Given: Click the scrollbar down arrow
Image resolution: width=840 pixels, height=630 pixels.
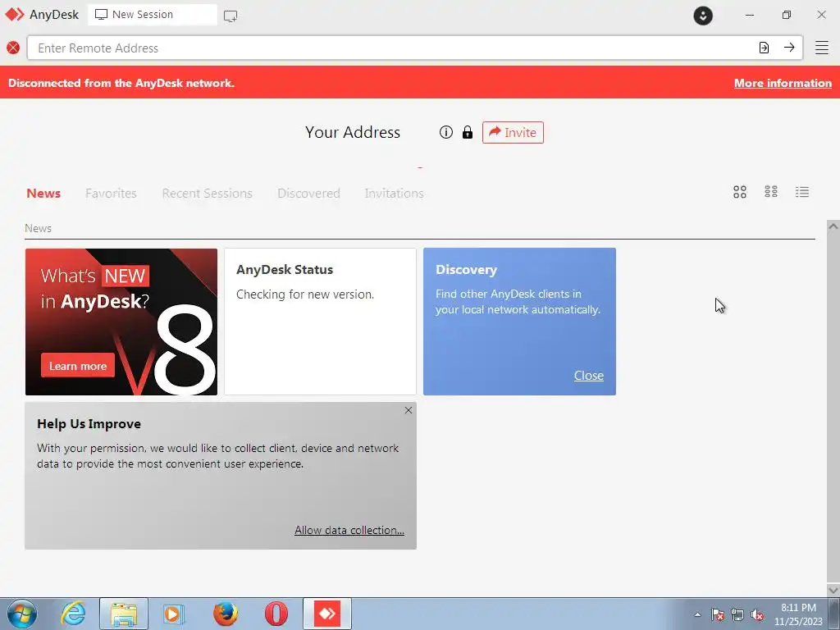Looking at the screenshot, I should [833, 590].
